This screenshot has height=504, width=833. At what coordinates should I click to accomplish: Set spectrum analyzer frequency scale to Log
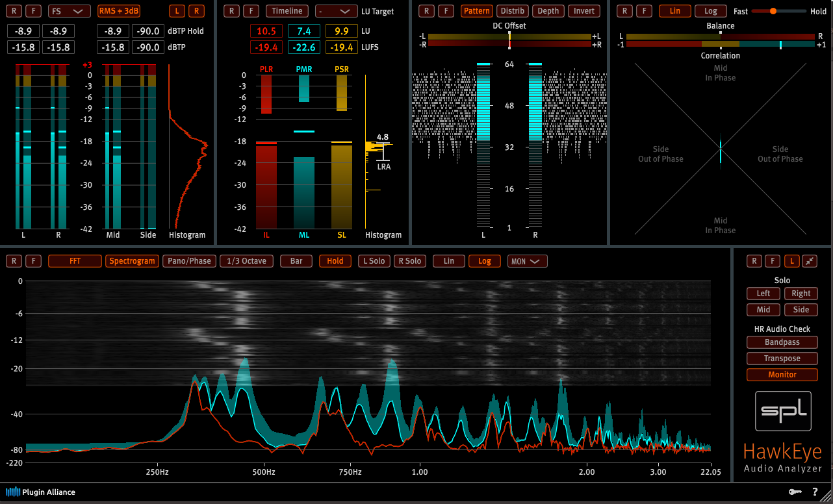pyautogui.click(x=485, y=261)
